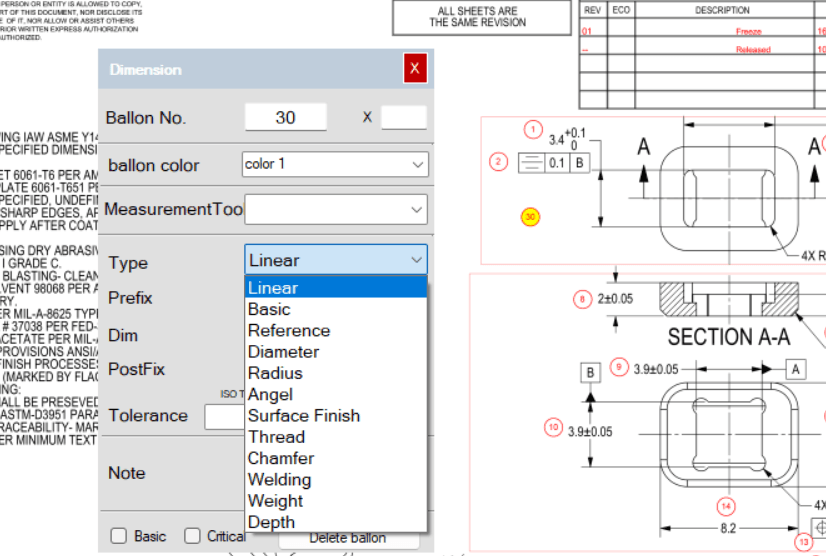Viewport: 826px width, 556px height.
Task: Select Chamfer in the type list
Action: coord(336,458)
